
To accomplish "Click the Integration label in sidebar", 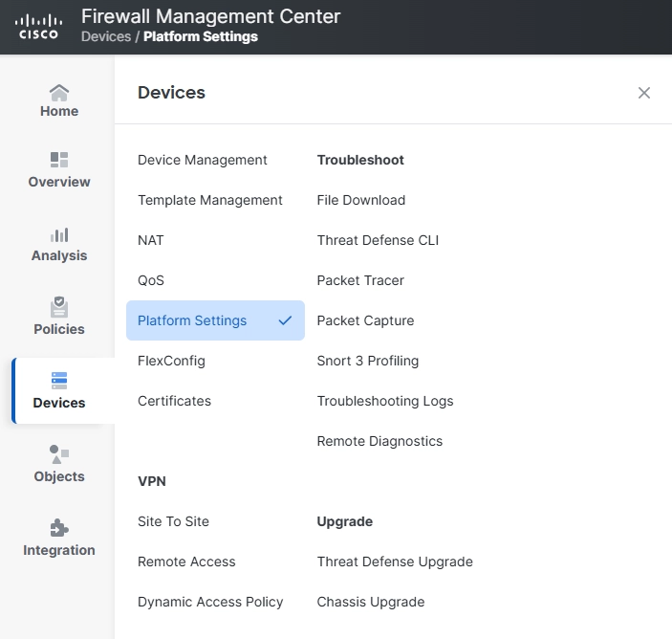I will (59, 550).
